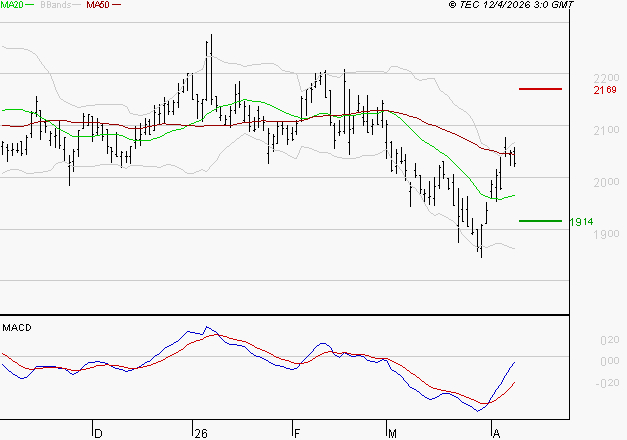The width and height of the screenshot is (627, 440).
Task: Click the MACD -020 axis label
Action: point(607,383)
